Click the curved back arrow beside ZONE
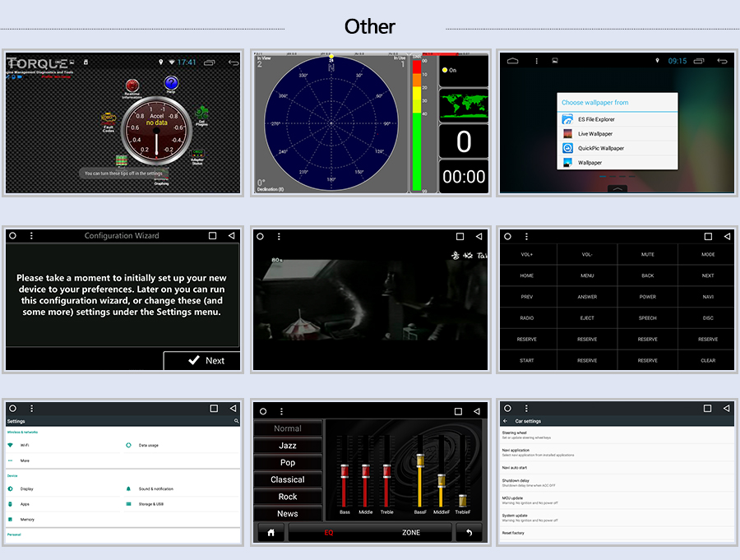Viewport: 740px width, 560px height. pyautogui.click(x=469, y=533)
